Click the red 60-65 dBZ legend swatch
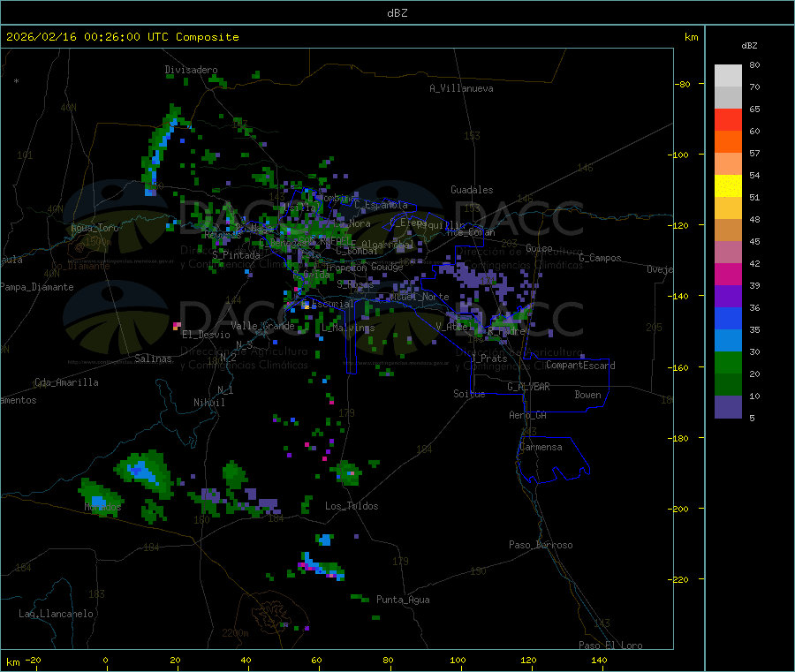The width and height of the screenshot is (795, 672). pos(728,119)
